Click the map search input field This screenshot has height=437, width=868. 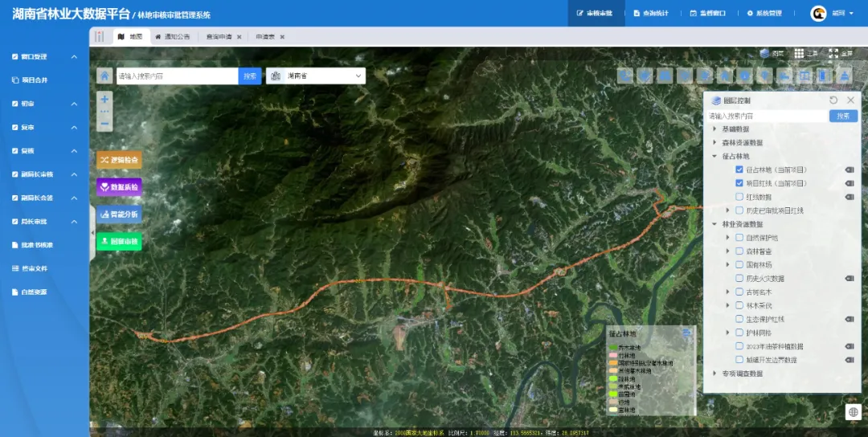[177, 76]
